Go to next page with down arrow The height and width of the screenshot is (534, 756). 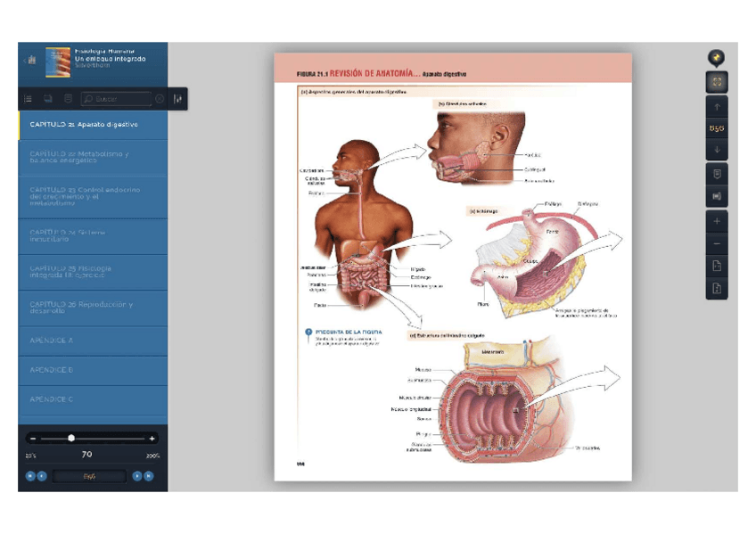717,150
